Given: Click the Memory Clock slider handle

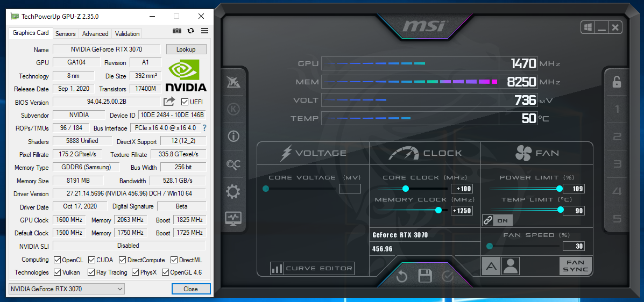Looking at the screenshot, I should pyautogui.click(x=438, y=210).
